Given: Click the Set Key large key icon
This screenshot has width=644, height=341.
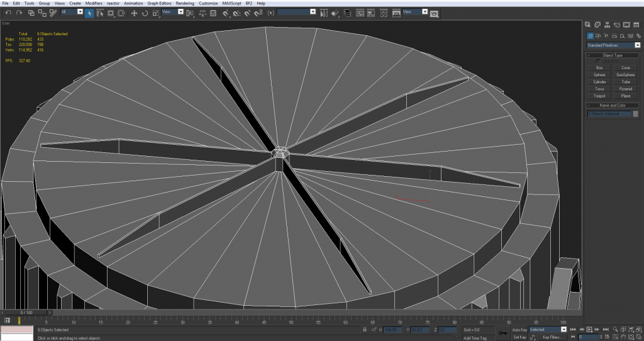Looking at the screenshot, I should (502, 333).
